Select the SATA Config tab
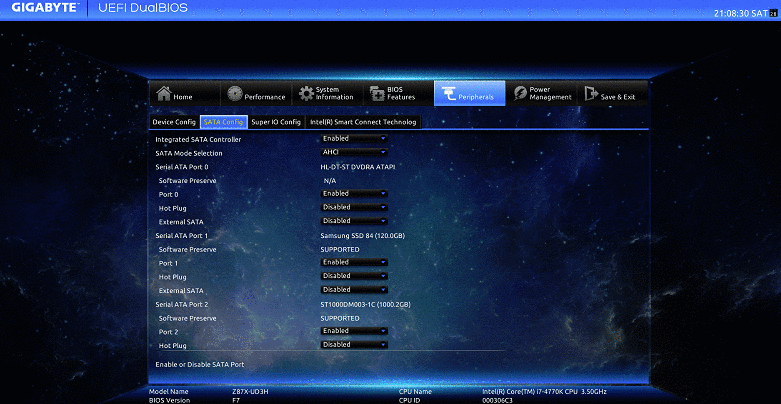This screenshot has height=404, width=781. 223,122
